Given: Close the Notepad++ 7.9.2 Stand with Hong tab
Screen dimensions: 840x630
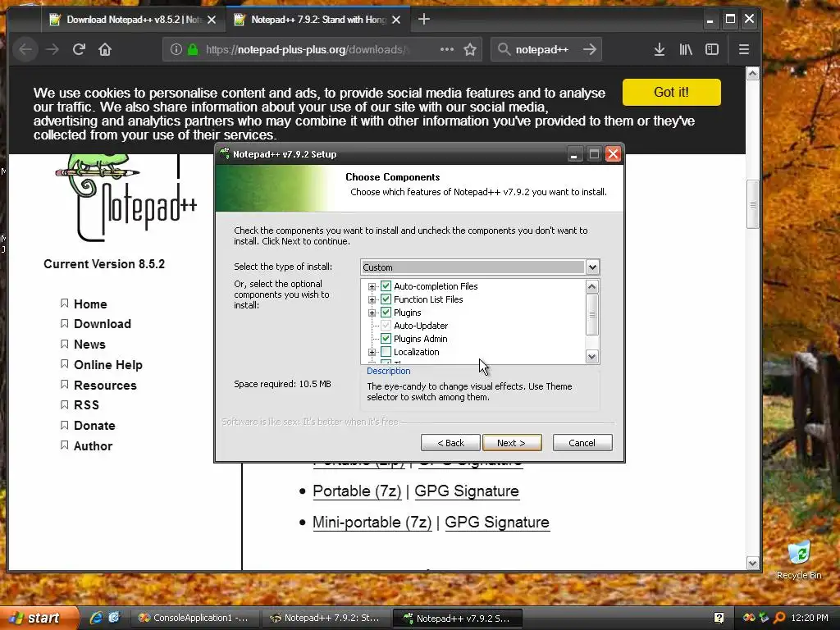Looking at the screenshot, I should click(x=396, y=20).
